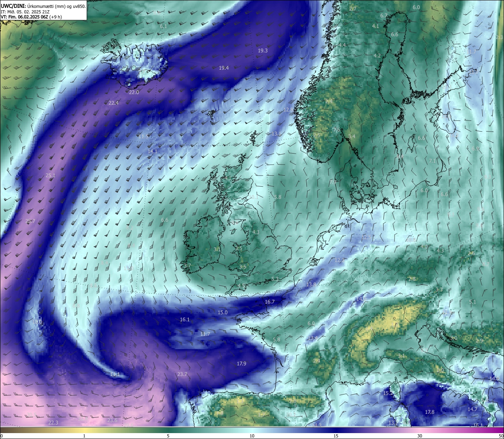Image resolution: width=504 pixels, height=439 pixels.
Task: Click the 4.2 value over northern Sweden
Action: point(377,56)
